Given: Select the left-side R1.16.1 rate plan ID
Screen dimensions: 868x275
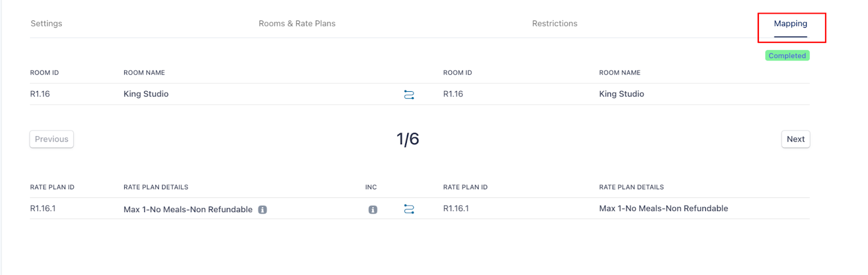Looking at the screenshot, I should (x=43, y=209).
